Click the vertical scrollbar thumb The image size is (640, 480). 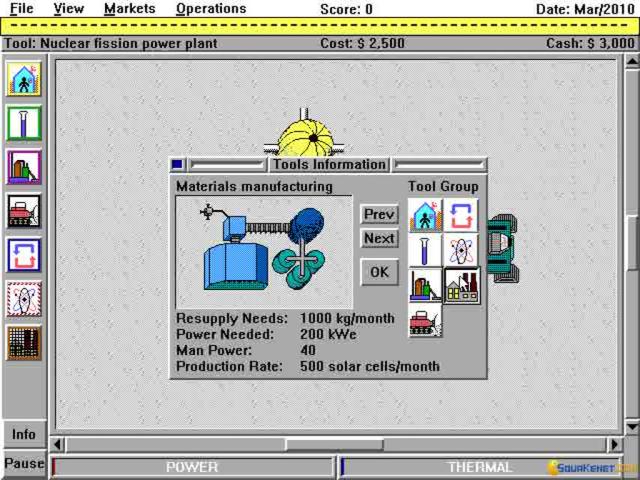point(632,242)
